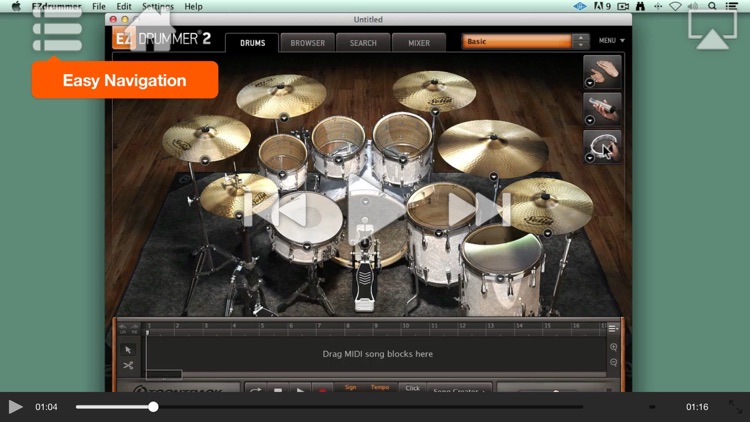Switch to the SEARCH tab

tap(363, 43)
